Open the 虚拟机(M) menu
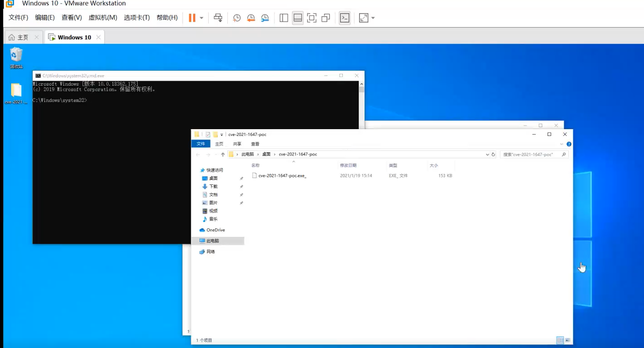This screenshot has height=348, width=644. tap(103, 18)
